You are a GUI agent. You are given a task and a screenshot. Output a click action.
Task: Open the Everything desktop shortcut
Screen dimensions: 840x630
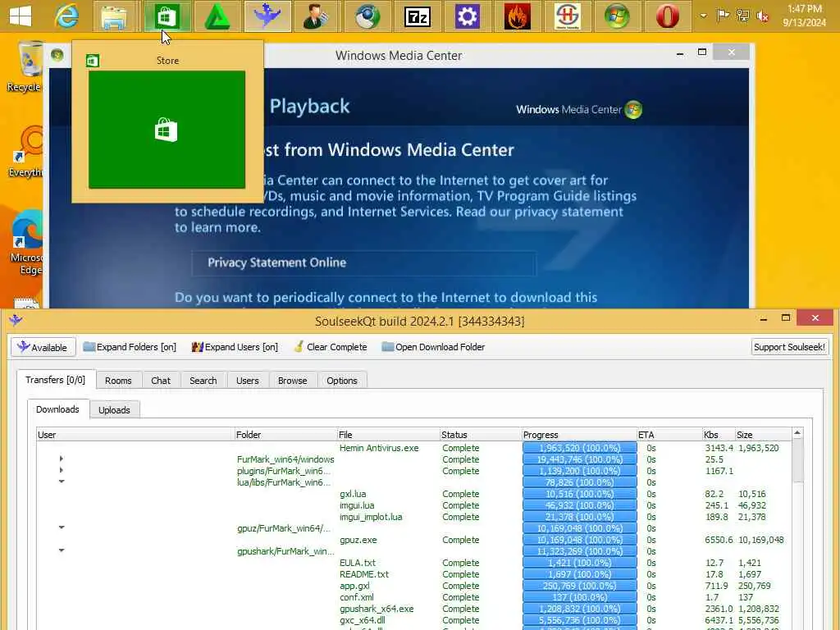click(x=25, y=152)
